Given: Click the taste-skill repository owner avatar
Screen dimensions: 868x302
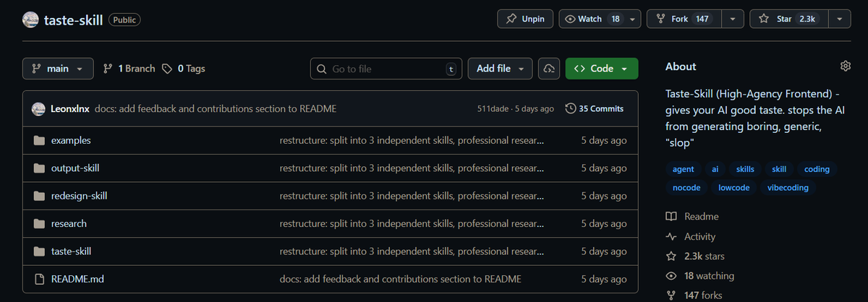Looking at the screenshot, I should pos(30,20).
